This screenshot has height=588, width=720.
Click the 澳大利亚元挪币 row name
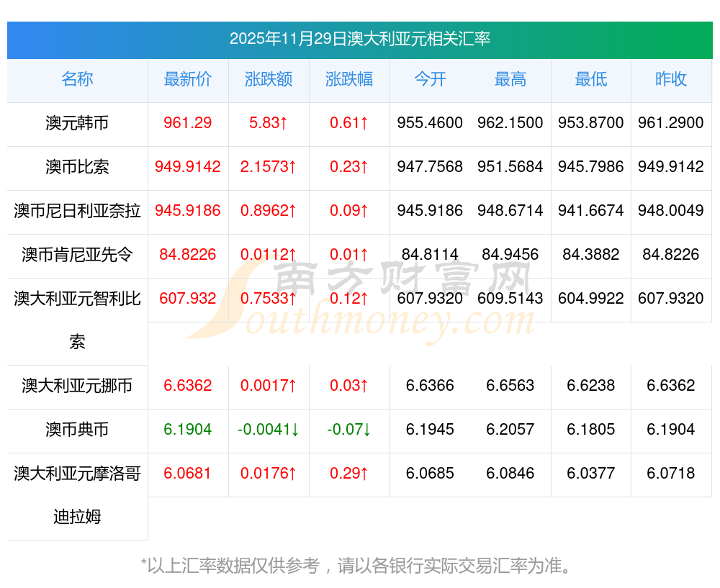tap(77, 386)
